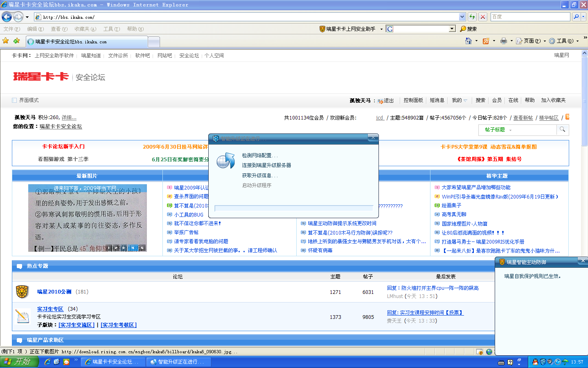588x368 pixels.
Task: Click the 实习生专区 notepad forum icon
Action: click(x=22, y=316)
